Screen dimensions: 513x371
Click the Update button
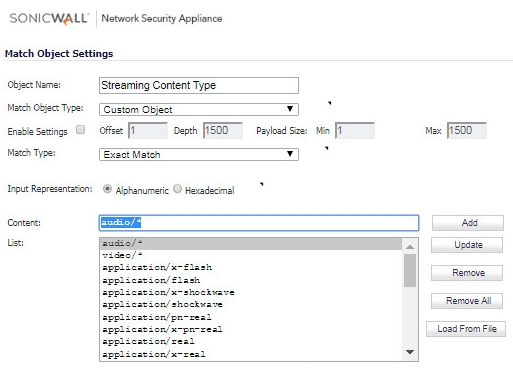[467, 245]
